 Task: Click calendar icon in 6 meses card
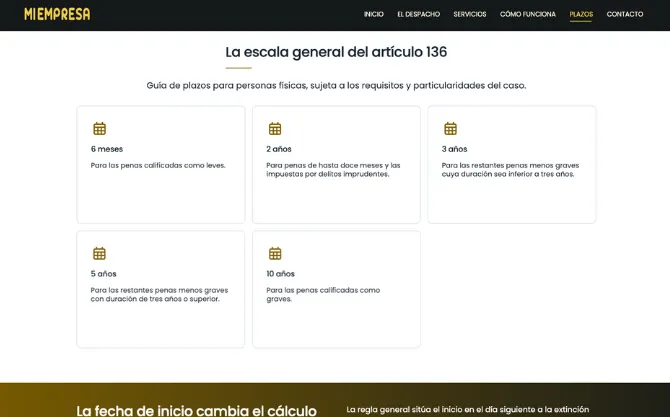[x=99, y=129]
